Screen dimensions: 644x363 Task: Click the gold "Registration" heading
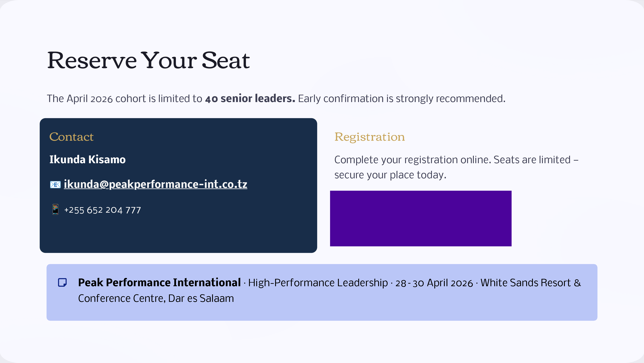[370, 137]
